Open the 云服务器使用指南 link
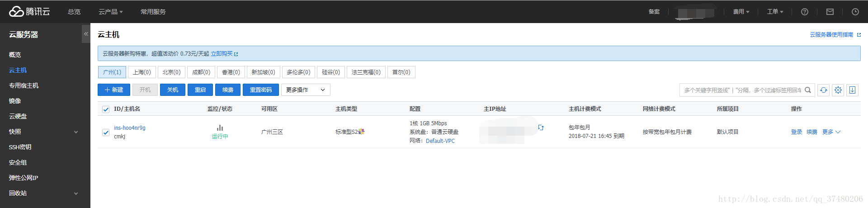The height and width of the screenshot is (208, 868). click(x=831, y=35)
